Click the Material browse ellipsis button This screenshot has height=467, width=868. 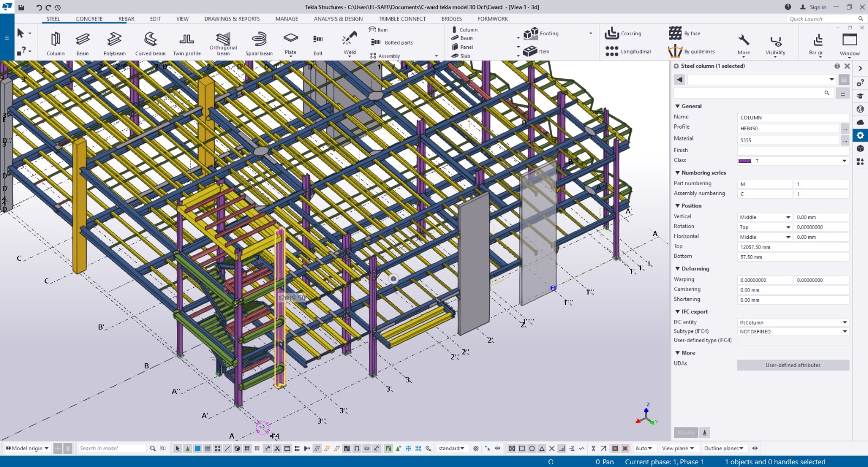point(845,141)
